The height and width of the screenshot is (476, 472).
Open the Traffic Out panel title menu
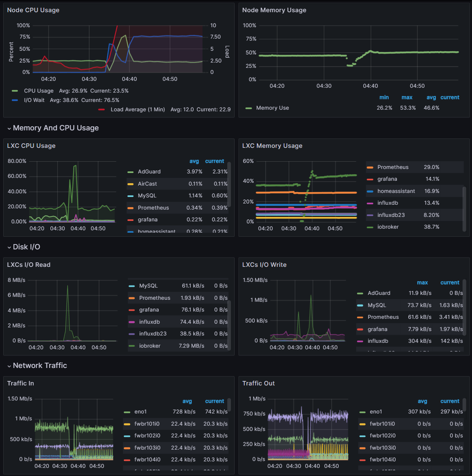click(259, 383)
